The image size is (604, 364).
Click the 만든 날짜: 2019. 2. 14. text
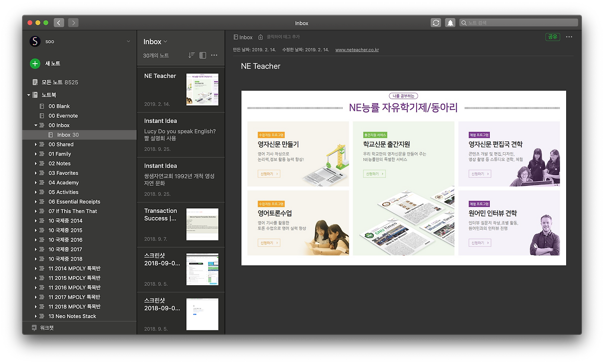255,50
